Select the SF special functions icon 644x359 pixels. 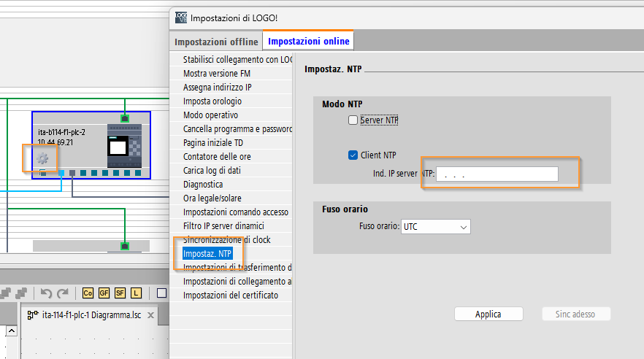120,293
